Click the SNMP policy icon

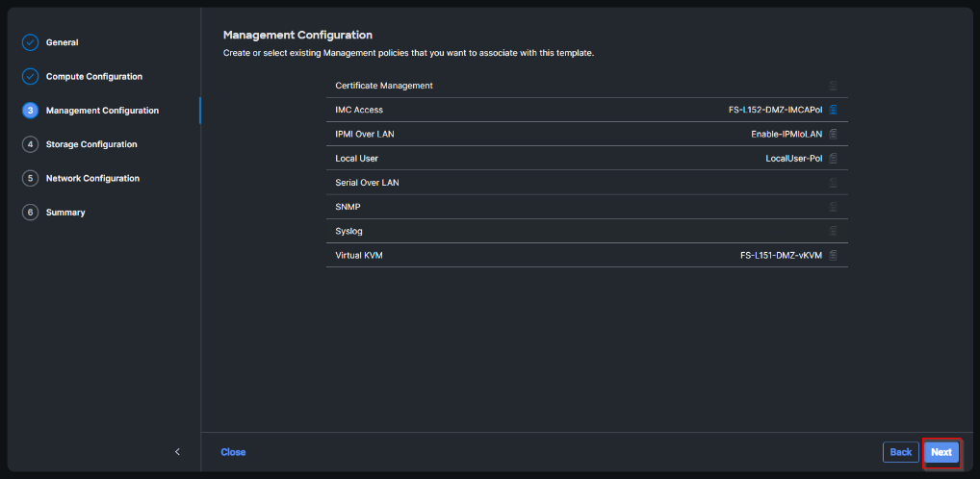coord(833,207)
